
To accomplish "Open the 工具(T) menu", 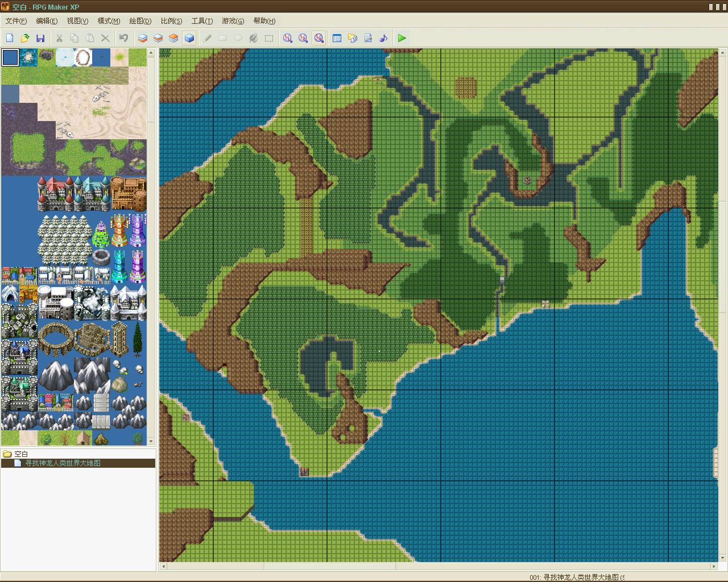I will pos(202,21).
